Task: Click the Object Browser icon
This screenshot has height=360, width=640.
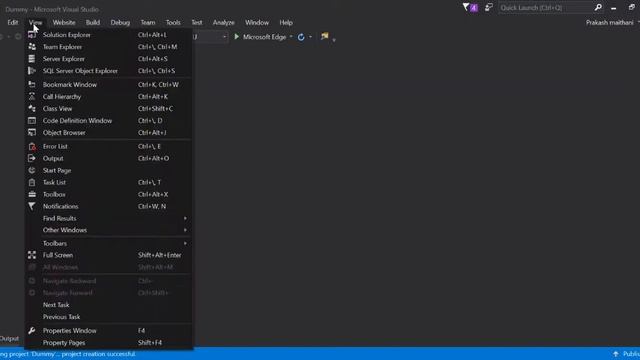Action: click(32, 133)
